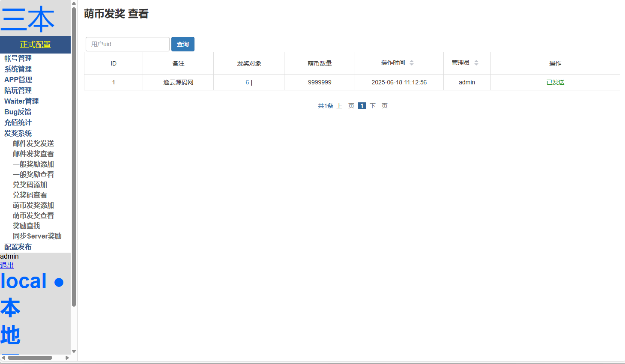
Task: Click sidebar horizontal scrollbar left arrow
Action: click(x=3, y=358)
